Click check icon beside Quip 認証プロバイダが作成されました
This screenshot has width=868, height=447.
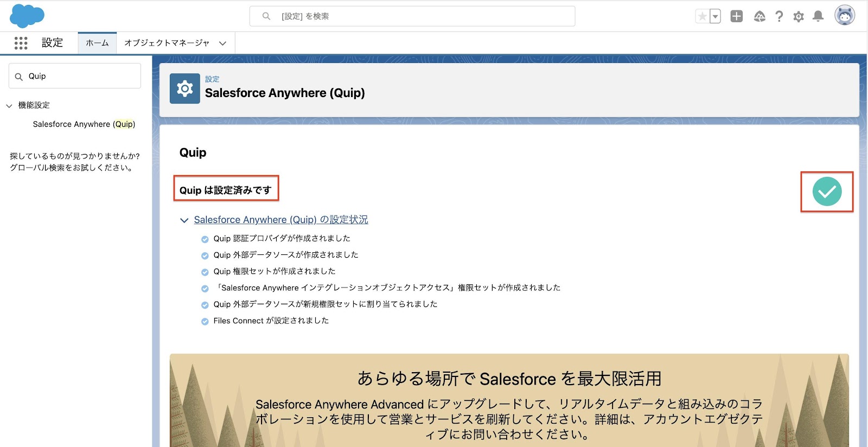(205, 239)
